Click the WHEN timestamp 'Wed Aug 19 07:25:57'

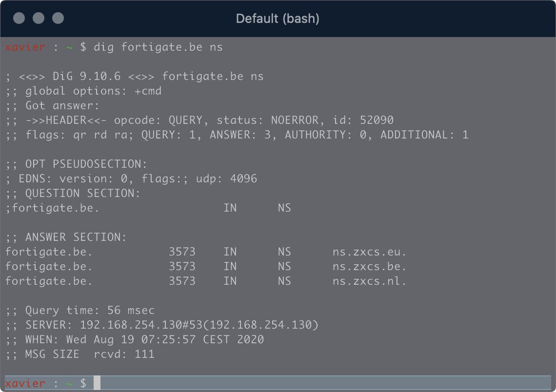click(x=131, y=339)
